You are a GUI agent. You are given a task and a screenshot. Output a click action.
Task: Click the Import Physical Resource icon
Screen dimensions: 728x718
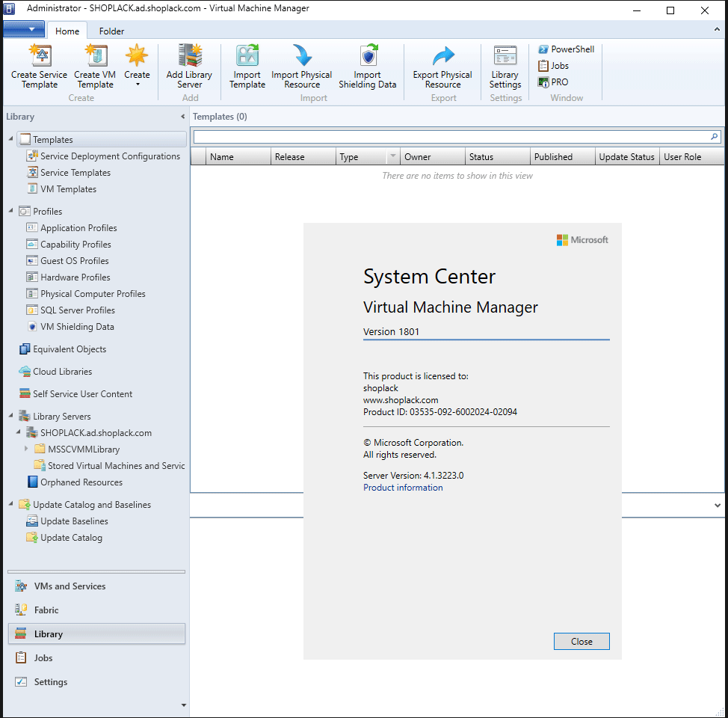pos(302,55)
